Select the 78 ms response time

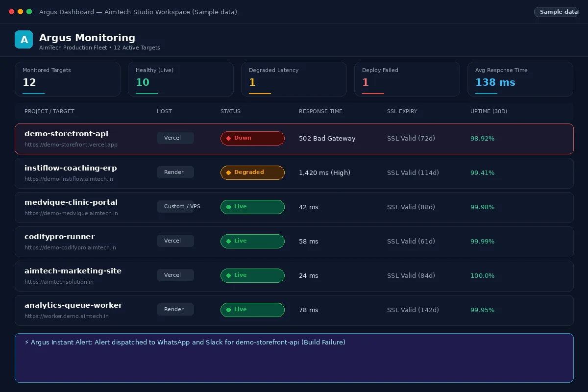tap(309, 310)
